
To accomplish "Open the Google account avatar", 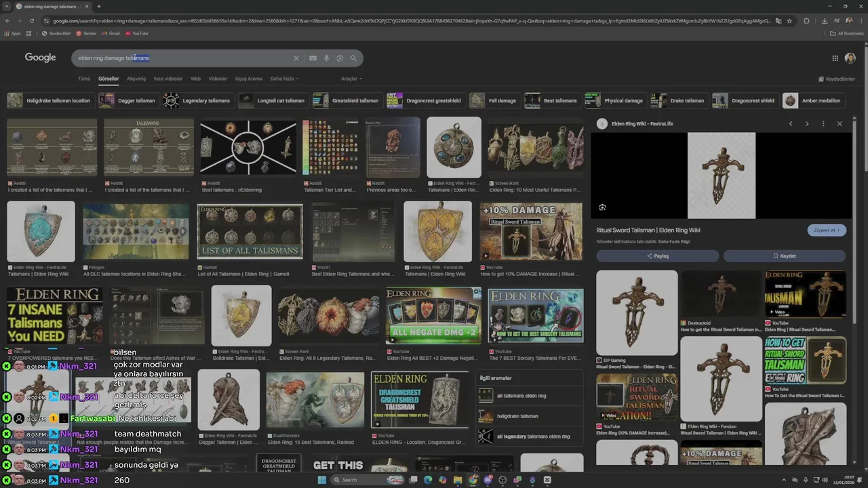I will pos(850,58).
